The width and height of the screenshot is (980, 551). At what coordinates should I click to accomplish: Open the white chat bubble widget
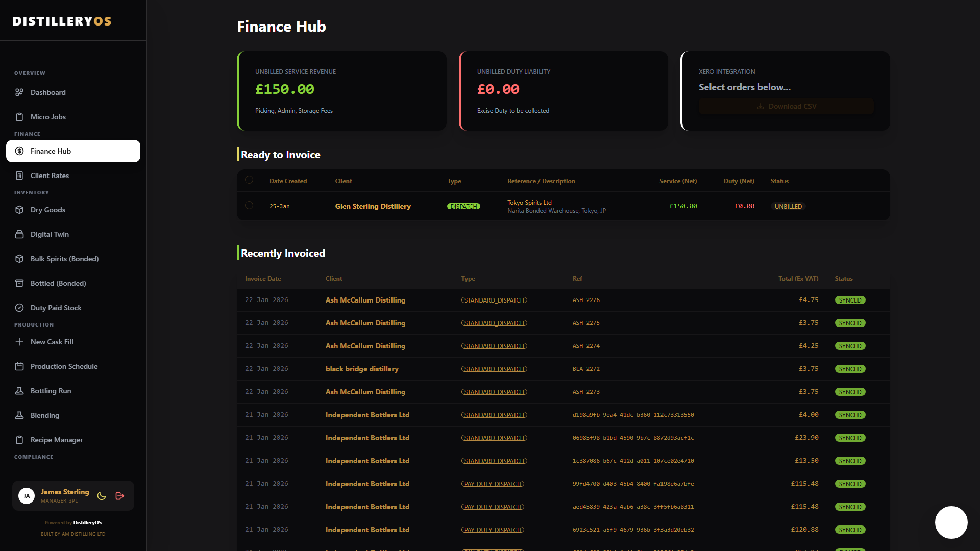951,522
